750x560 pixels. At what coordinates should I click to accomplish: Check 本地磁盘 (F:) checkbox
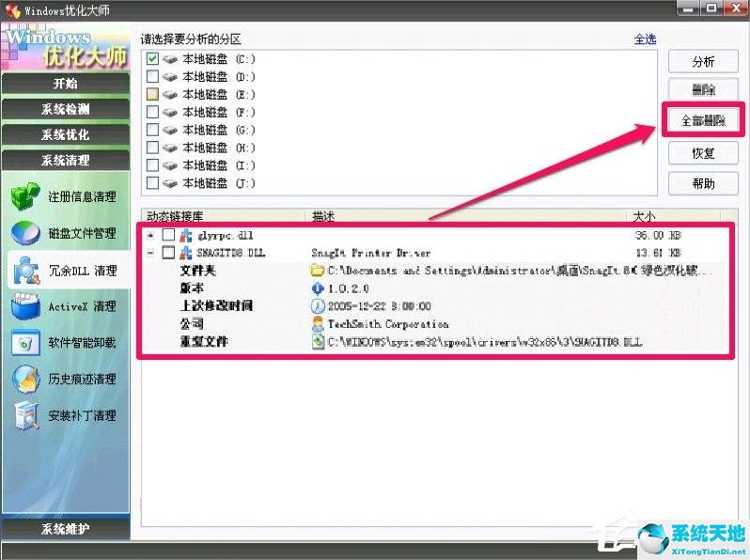152,112
